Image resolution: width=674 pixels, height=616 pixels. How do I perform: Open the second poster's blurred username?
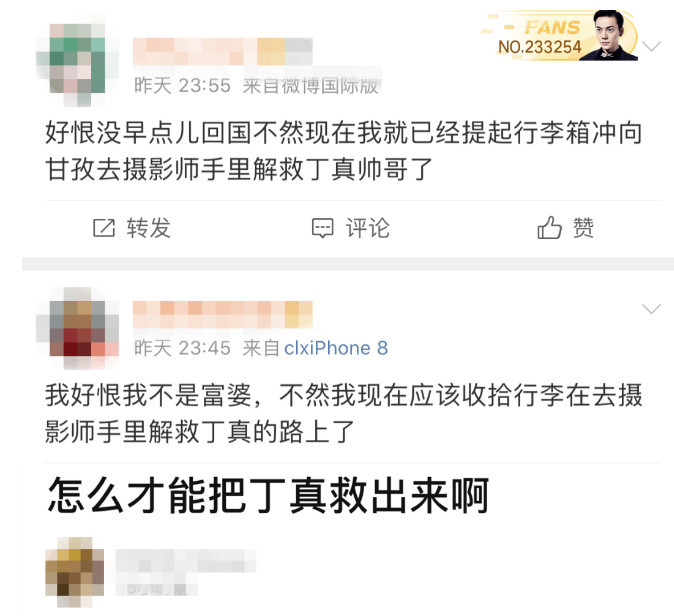[x=223, y=314]
